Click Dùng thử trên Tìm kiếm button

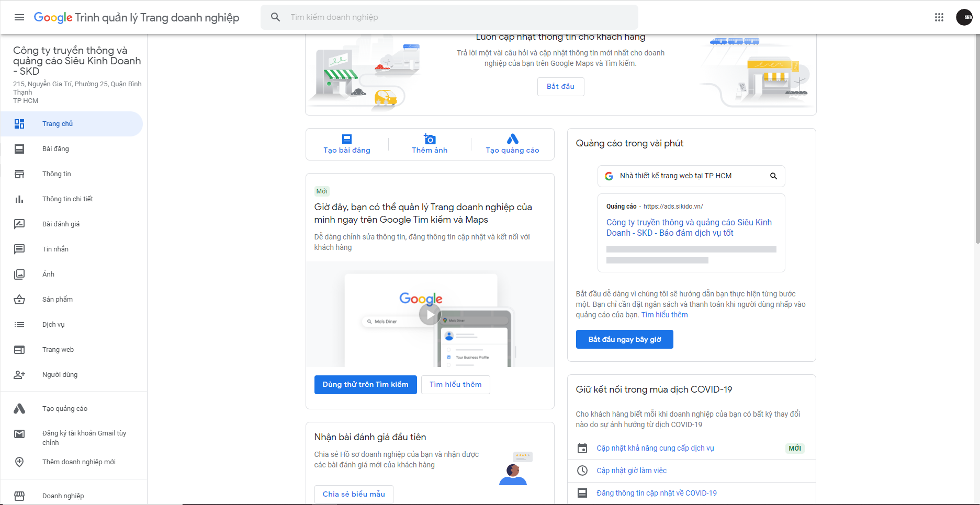click(365, 385)
